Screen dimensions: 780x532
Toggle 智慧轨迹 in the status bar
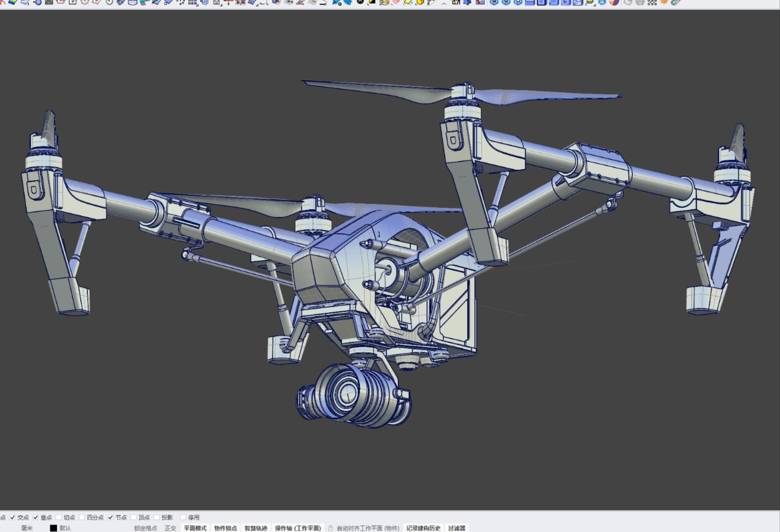[x=256, y=528]
